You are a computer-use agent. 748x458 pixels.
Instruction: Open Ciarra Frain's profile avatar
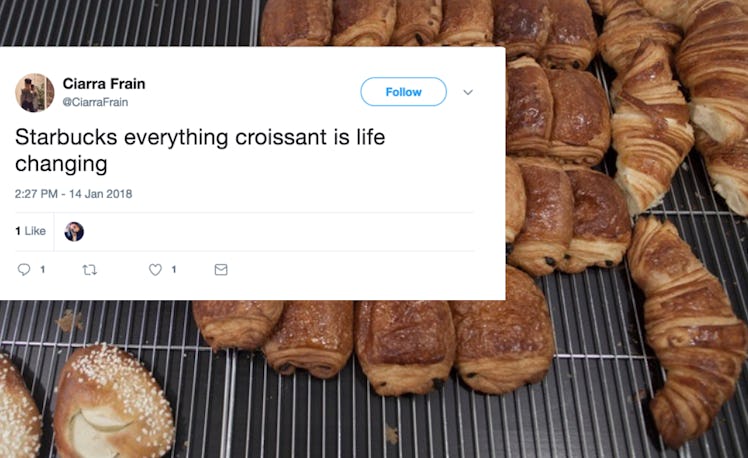pyautogui.click(x=35, y=92)
